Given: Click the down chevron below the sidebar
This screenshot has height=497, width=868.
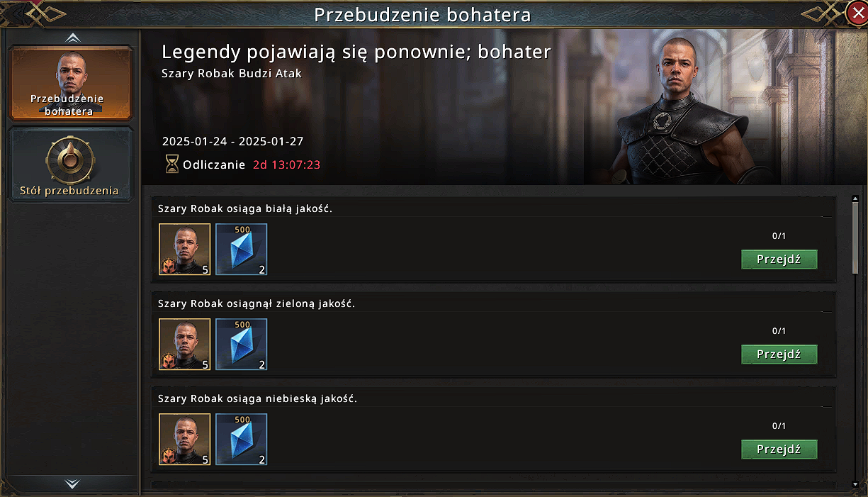Looking at the screenshot, I should tap(72, 484).
